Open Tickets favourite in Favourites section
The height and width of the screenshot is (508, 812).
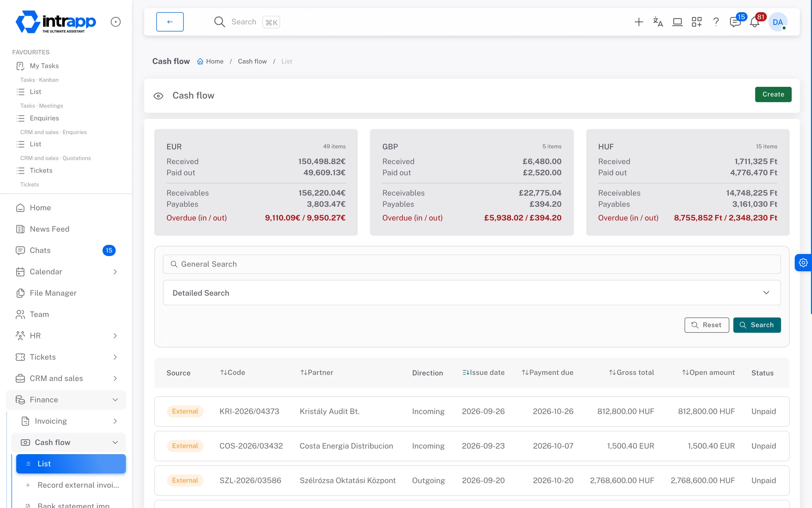(x=41, y=170)
